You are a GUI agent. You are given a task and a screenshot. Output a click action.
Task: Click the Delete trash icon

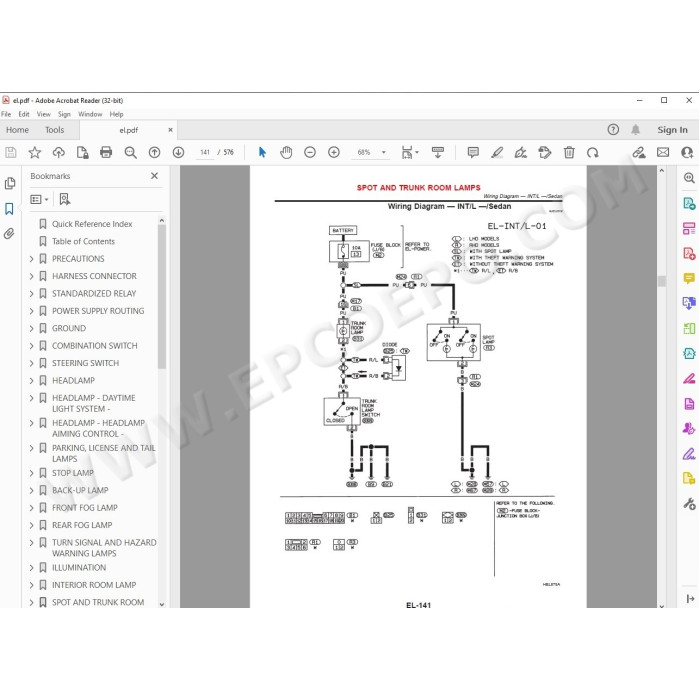click(569, 152)
